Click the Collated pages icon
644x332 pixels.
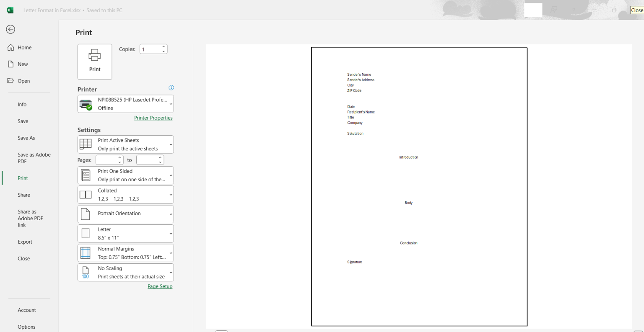pyautogui.click(x=86, y=194)
